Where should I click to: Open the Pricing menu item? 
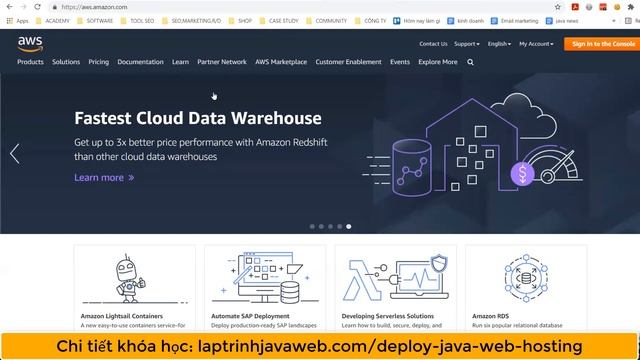(98, 62)
